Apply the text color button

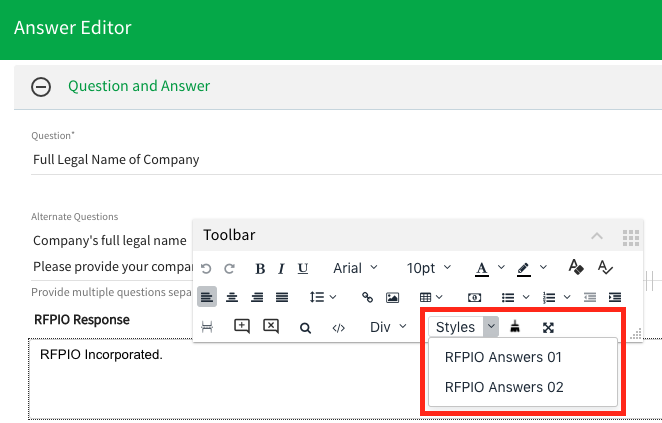pyautogui.click(x=482, y=268)
